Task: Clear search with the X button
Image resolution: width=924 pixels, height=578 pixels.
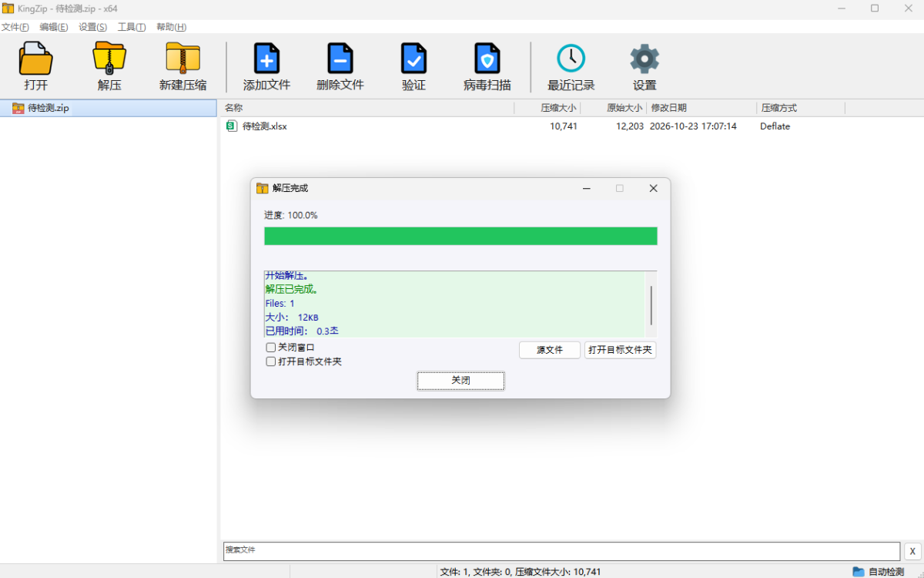Action: tap(912, 551)
